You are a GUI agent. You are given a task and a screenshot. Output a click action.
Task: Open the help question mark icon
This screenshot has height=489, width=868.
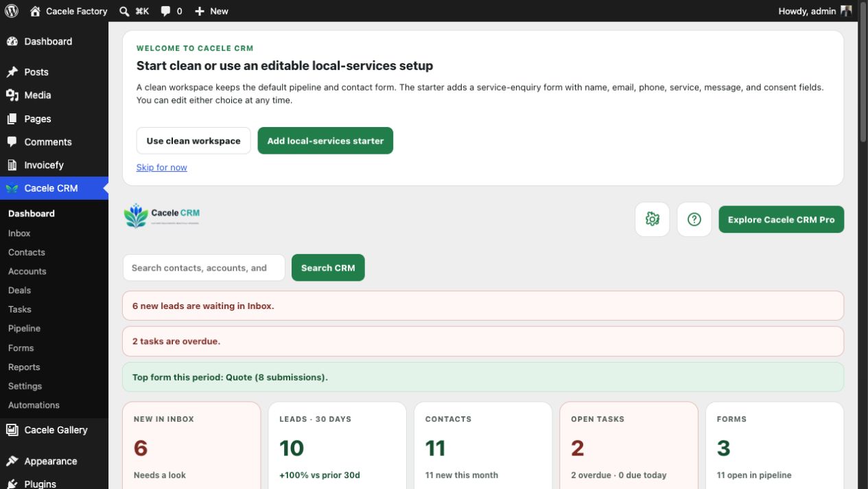(x=694, y=219)
